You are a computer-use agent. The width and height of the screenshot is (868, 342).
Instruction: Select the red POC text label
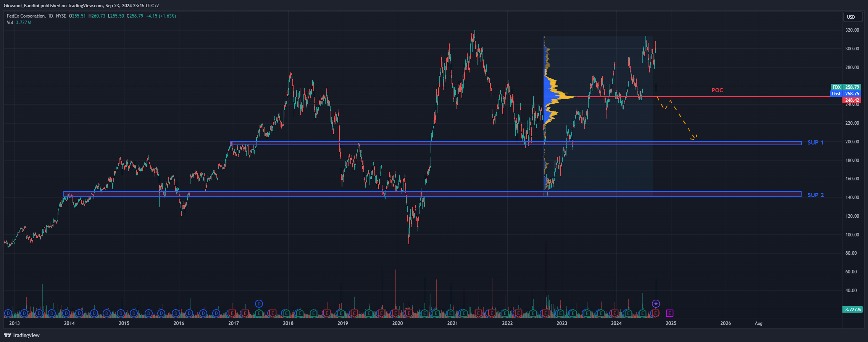click(717, 90)
